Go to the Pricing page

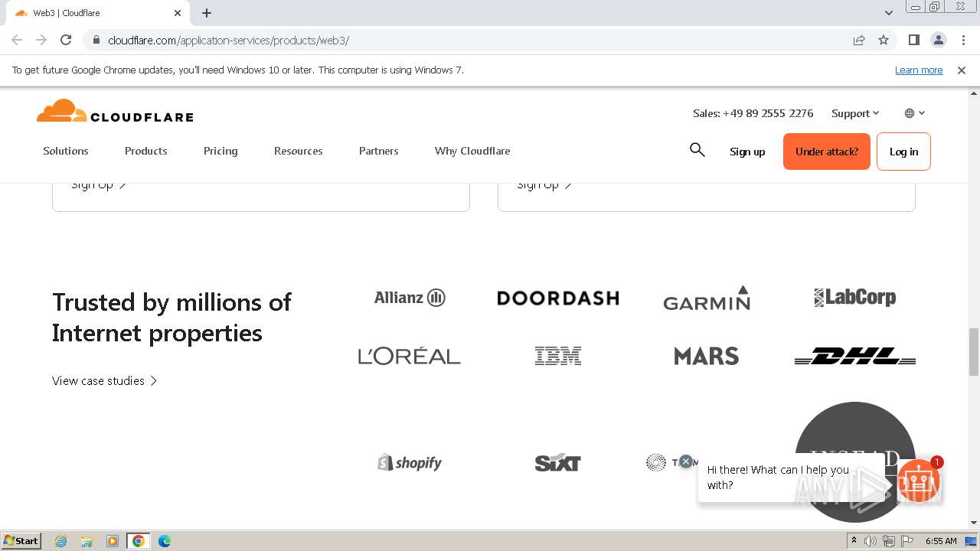coord(220,151)
